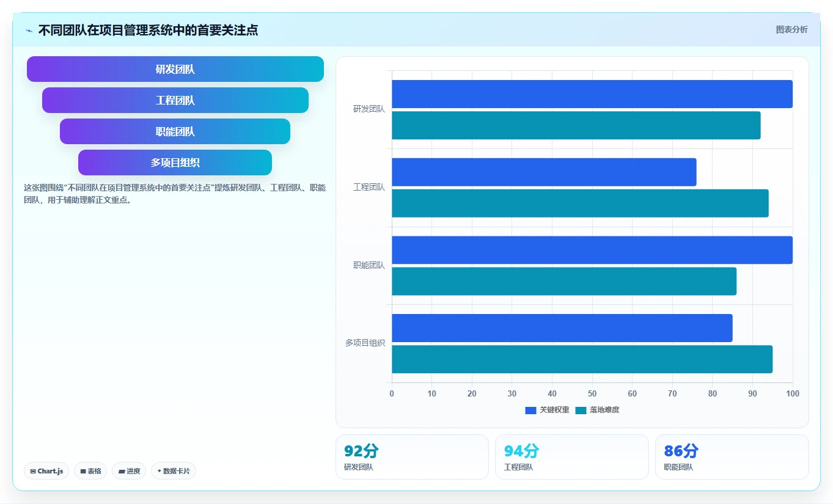The image size is (833, 504).
Task: Select the 职能团队 funnel bar
Action: (175, 131)
